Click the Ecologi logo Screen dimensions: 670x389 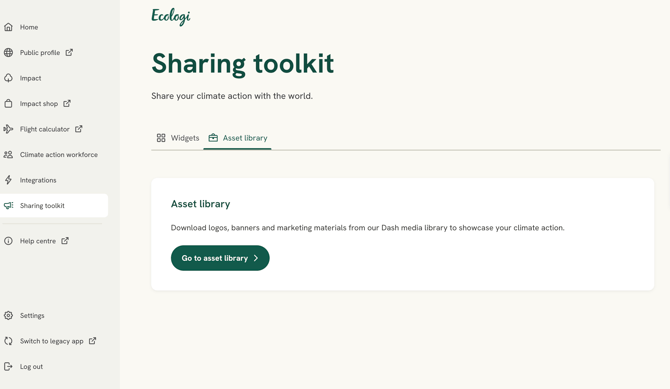click(171, 16)
